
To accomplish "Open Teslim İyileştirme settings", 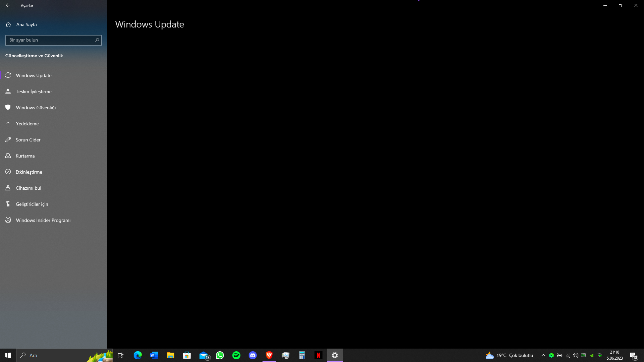I will (x=34, y=92).
